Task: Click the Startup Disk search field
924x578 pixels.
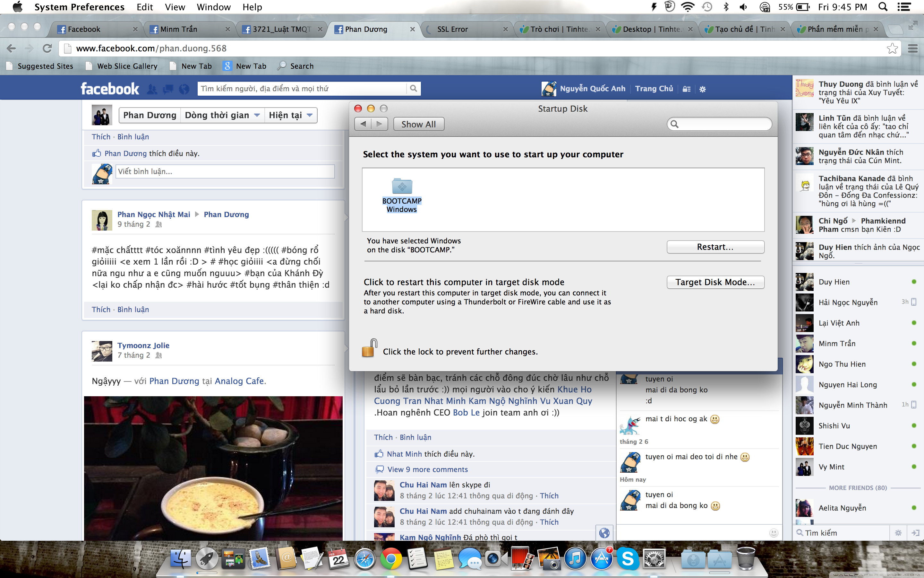Action: coord(719,124)
